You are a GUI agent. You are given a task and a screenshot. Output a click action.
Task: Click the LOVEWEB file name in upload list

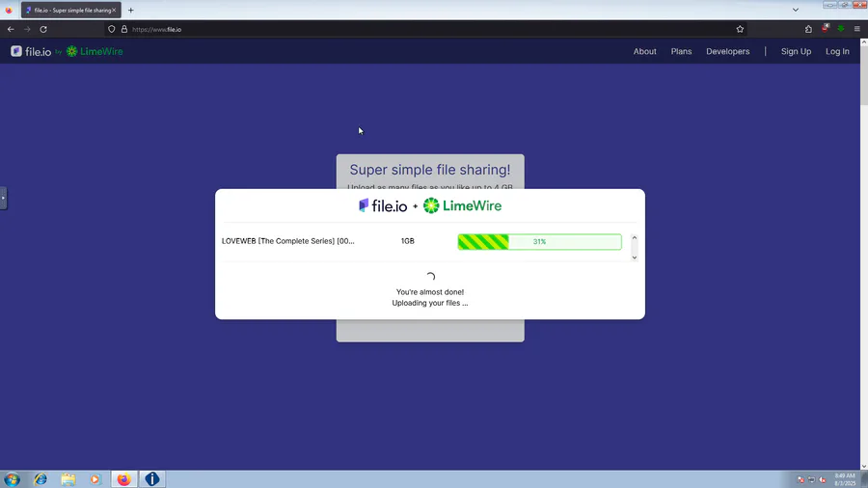click(287, 241)
